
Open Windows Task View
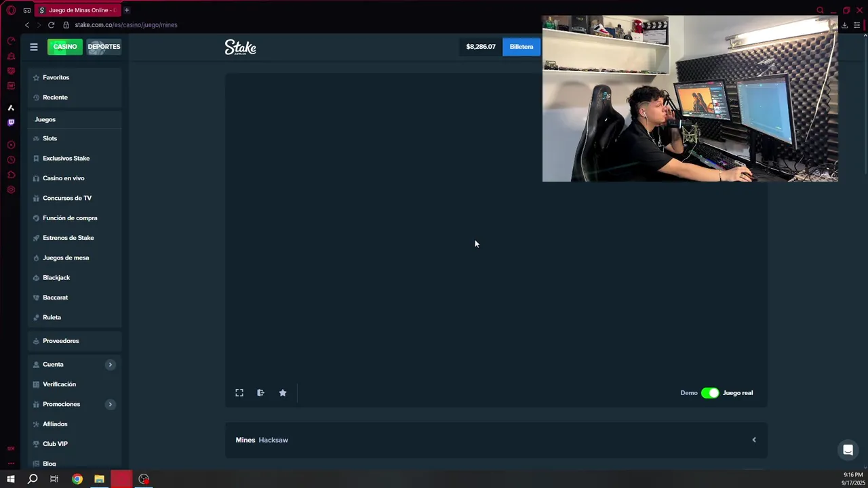[x=54, y=479]
